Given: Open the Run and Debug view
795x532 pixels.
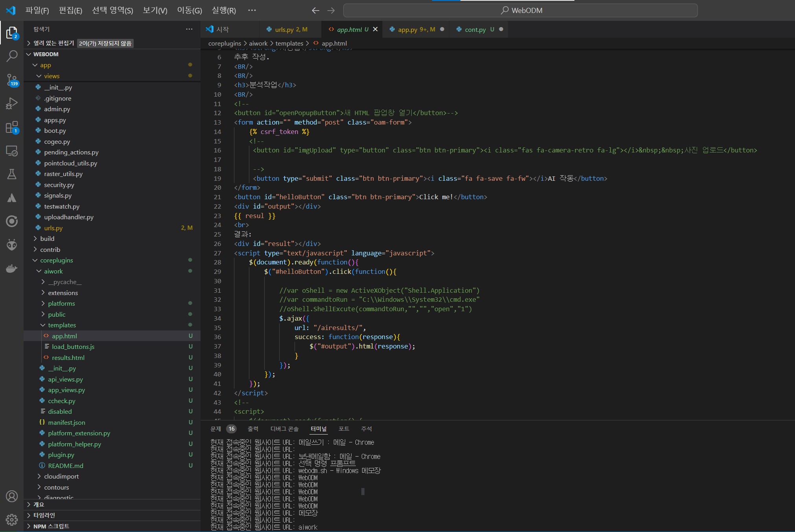Looking at the screenshot, I should coord(12,103).
